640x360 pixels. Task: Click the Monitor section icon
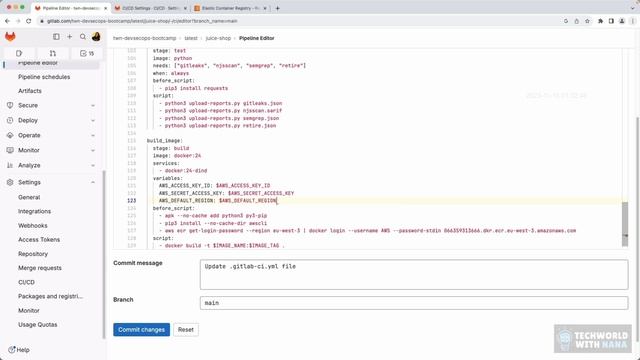point(10,150)
